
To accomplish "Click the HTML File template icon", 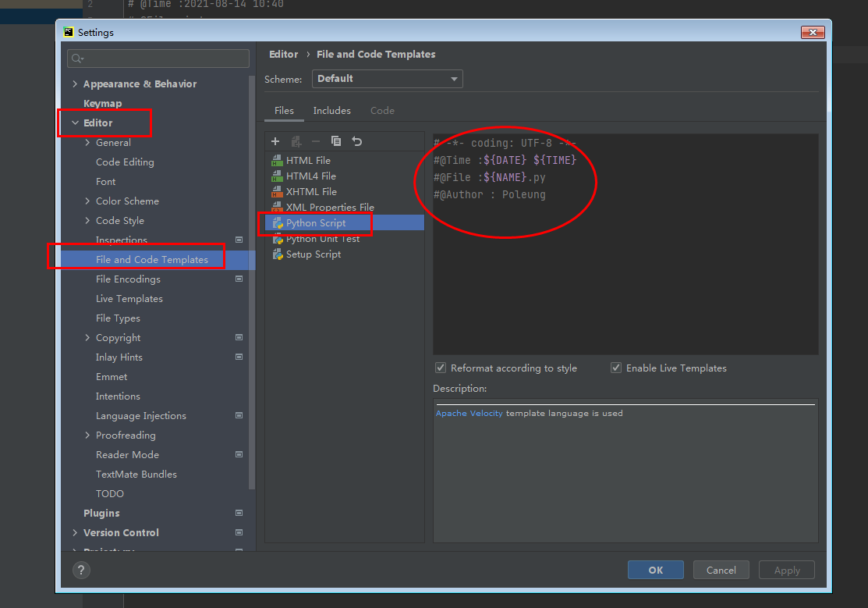I will point(278,161).
